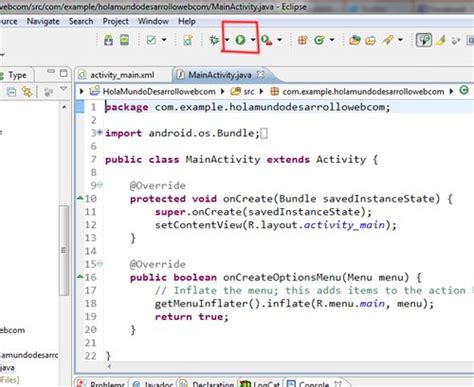This screenshot has height=387, width=474.
Task: Click the Search flashlight toolbar icon
Action: coord(388,40)
